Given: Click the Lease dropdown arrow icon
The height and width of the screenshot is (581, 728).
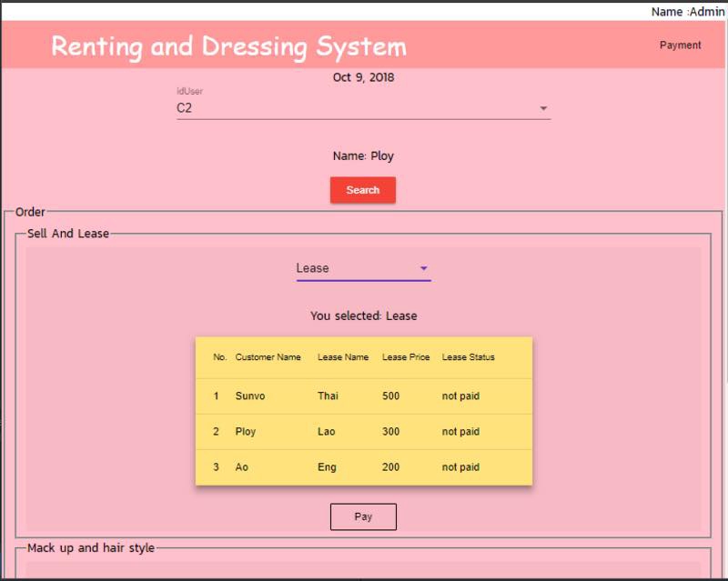Looking at the screenshot, I should pos(423,268).
